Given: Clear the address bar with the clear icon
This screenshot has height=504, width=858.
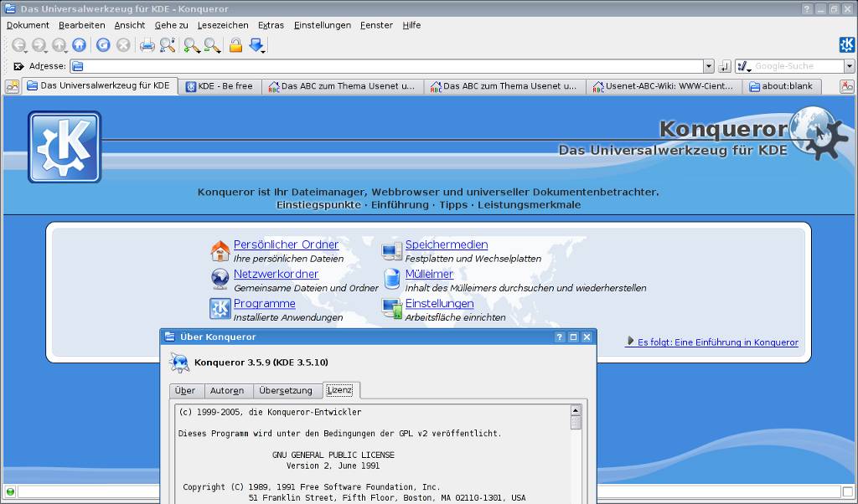Looking at the screenshot, I should (x=18, y=66).
